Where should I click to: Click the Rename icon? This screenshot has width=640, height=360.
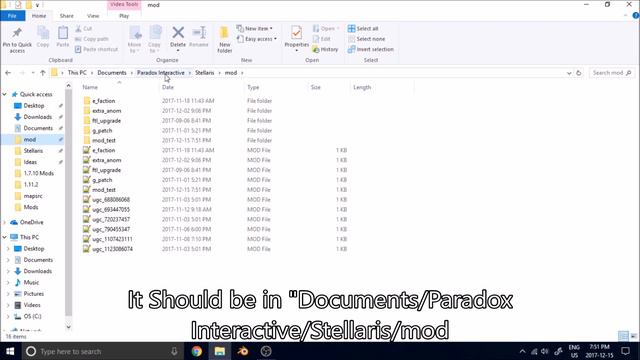(199, 33)
